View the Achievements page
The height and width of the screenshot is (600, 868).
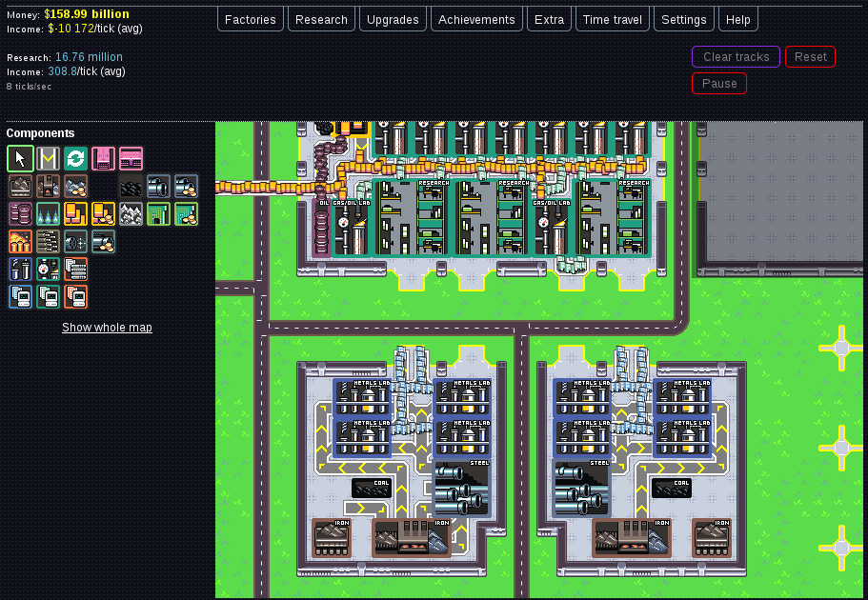click(476, 19)
